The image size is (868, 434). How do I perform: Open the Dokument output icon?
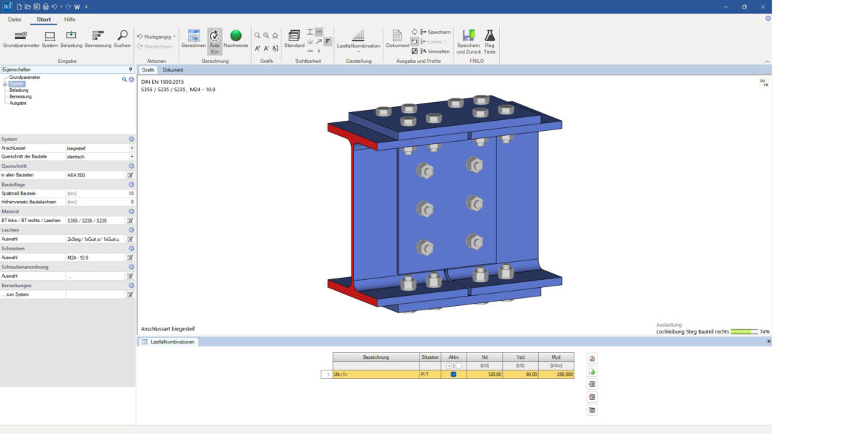397,38
